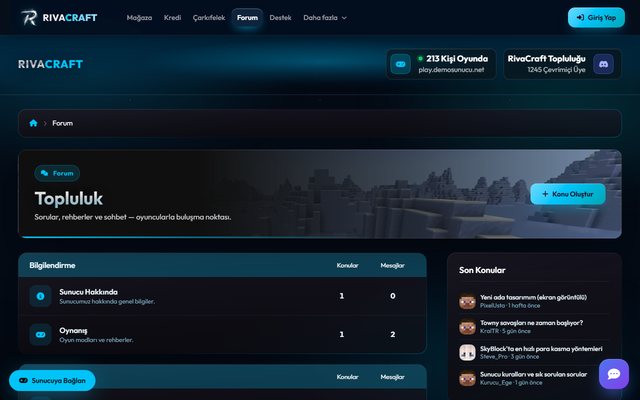The width and height of the screenshot is (640, 400).
Task: Click the RivaCraft R logo icon
Action: 29,18
